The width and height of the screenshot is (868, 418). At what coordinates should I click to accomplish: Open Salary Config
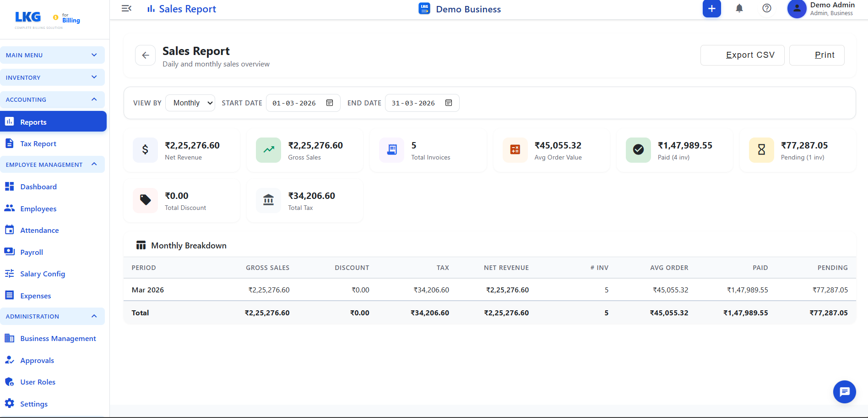(x=53, y=274)
